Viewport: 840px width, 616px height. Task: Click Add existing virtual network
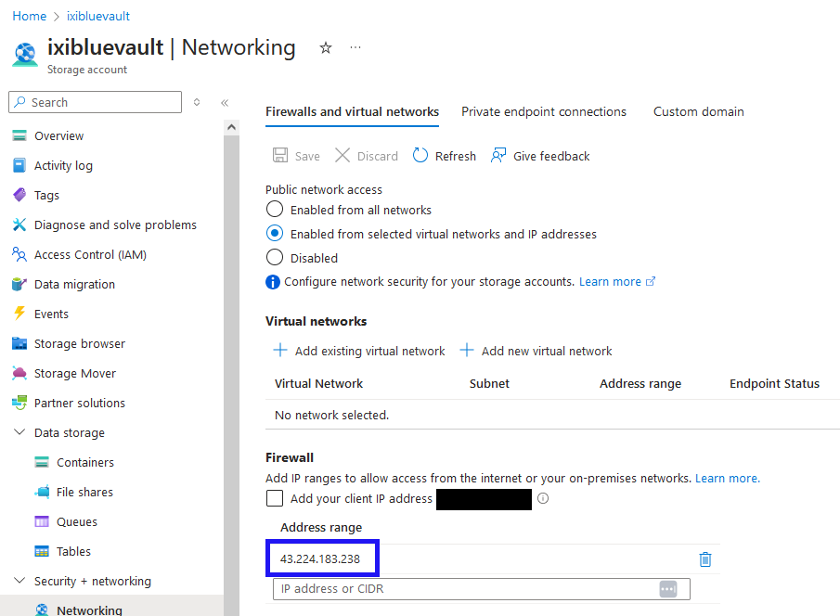pyautogui.click(x=359, y=351)
